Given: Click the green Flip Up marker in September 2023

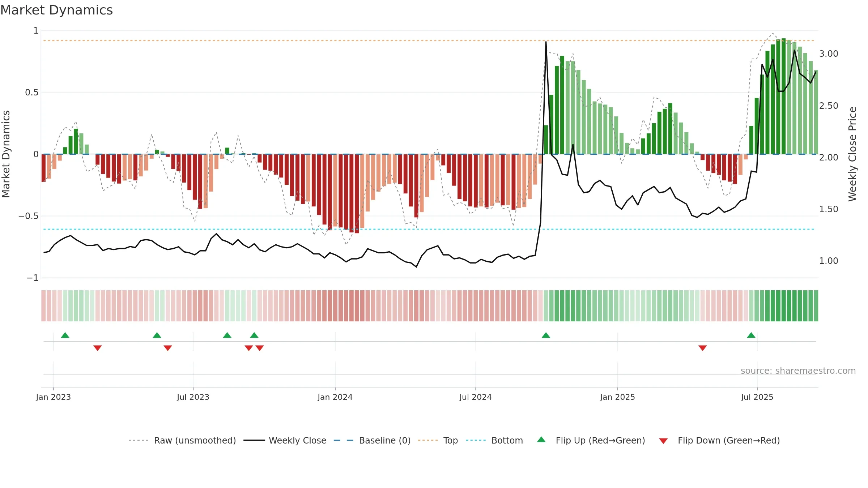Looking at the screenshot, I should tap(254, 335).
